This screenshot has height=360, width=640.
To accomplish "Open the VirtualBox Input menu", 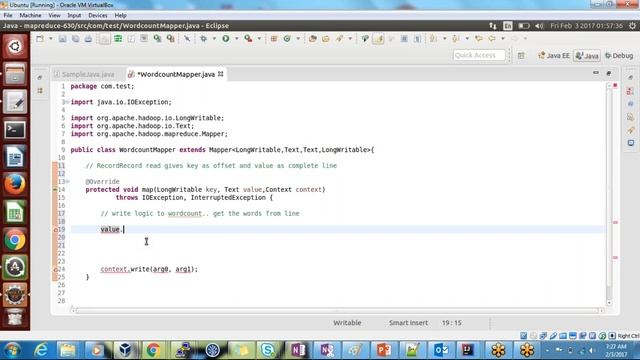I will 74,16.
